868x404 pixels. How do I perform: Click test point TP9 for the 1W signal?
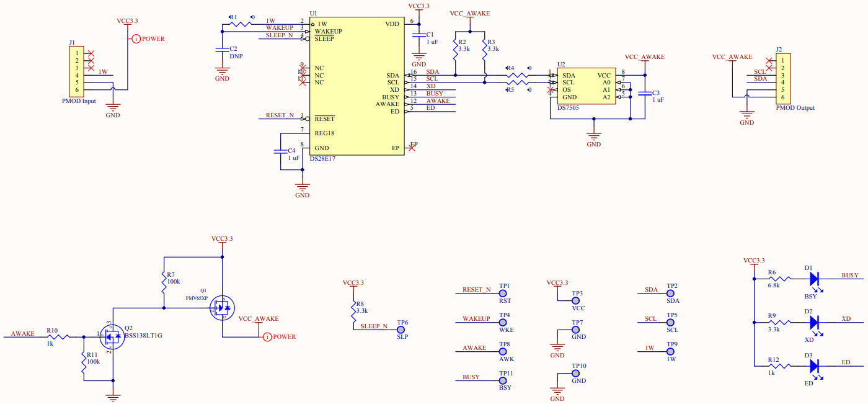pyautogui.click(x=670, y=351)
